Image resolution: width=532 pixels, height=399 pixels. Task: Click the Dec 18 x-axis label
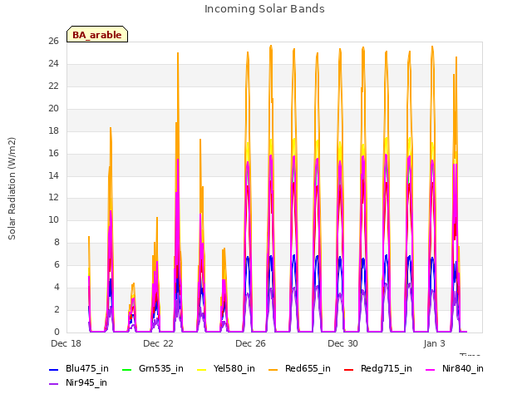click(66, 343)
